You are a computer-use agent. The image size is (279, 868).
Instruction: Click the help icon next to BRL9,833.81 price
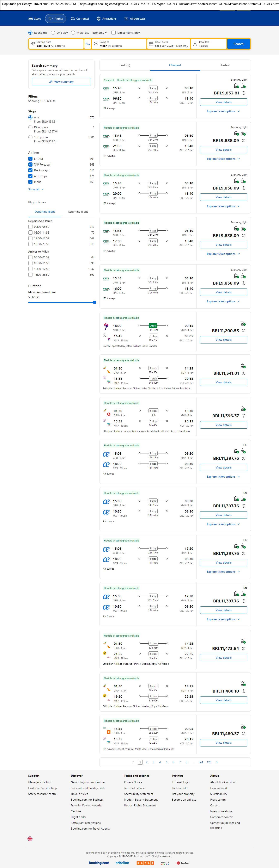click(244, 93)
